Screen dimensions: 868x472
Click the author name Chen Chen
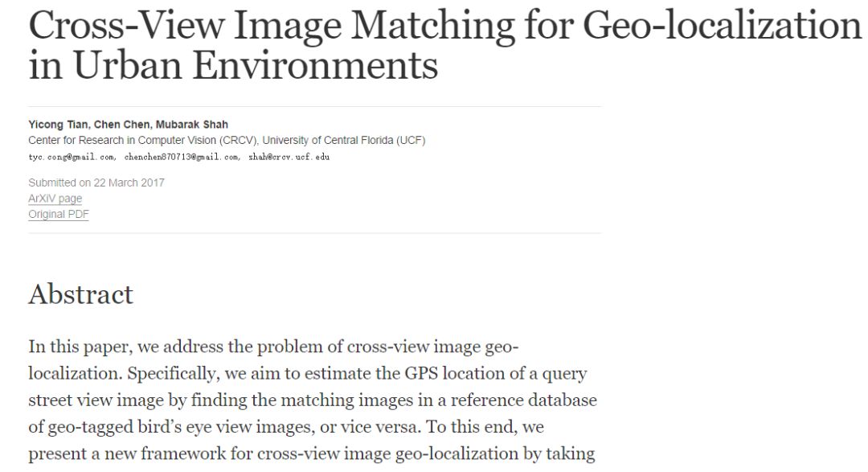(122, 125)
